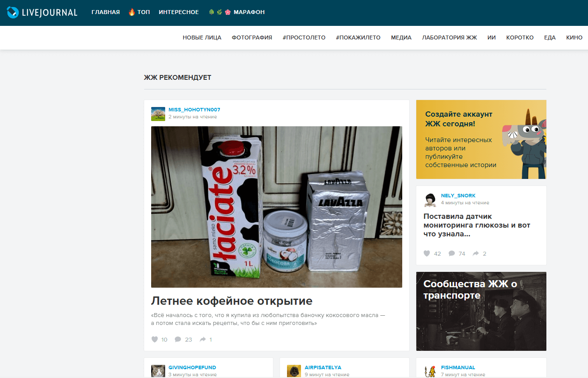Open the МАРАФОН menu item
This screenshot has height=378, width=588.
[249, 12]
